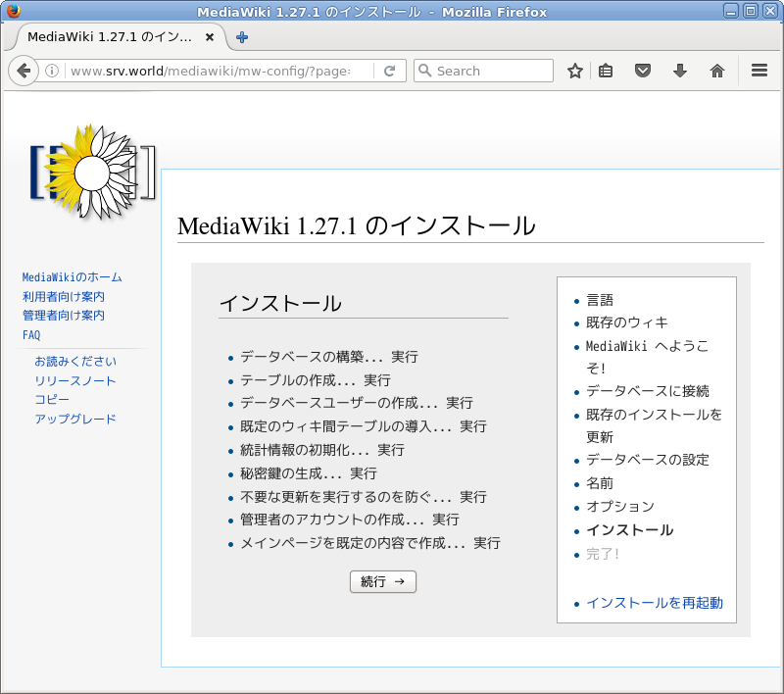Open お読みください link
The image size is (784, 694).
pos(75,361)
